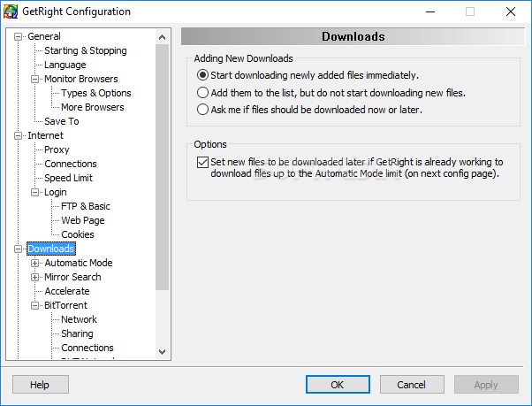
Task: Choose 'Add them to the list' radio option
Action: click(x=202, y=93)
